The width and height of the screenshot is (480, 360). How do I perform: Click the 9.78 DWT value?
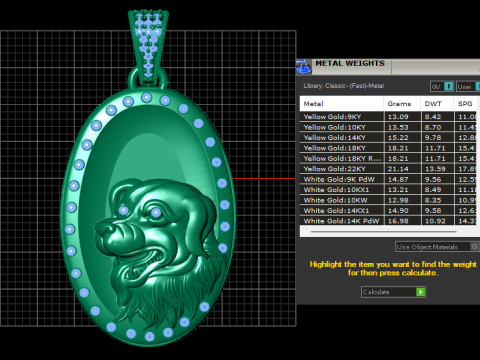[x=433, y=137]
